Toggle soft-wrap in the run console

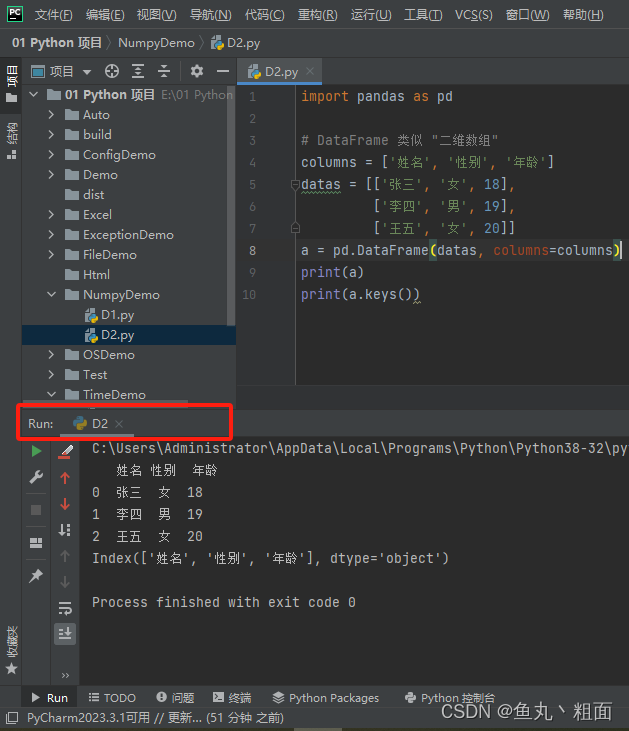coord(65,608)
